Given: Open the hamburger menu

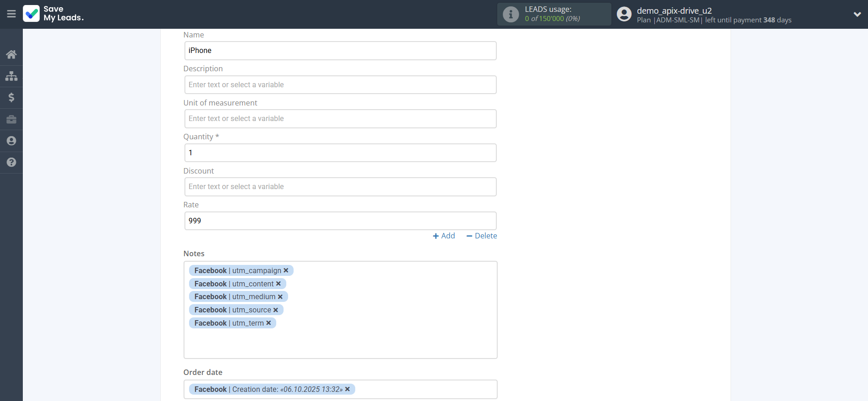Looking at the screenshot, I should coord(11,14).
